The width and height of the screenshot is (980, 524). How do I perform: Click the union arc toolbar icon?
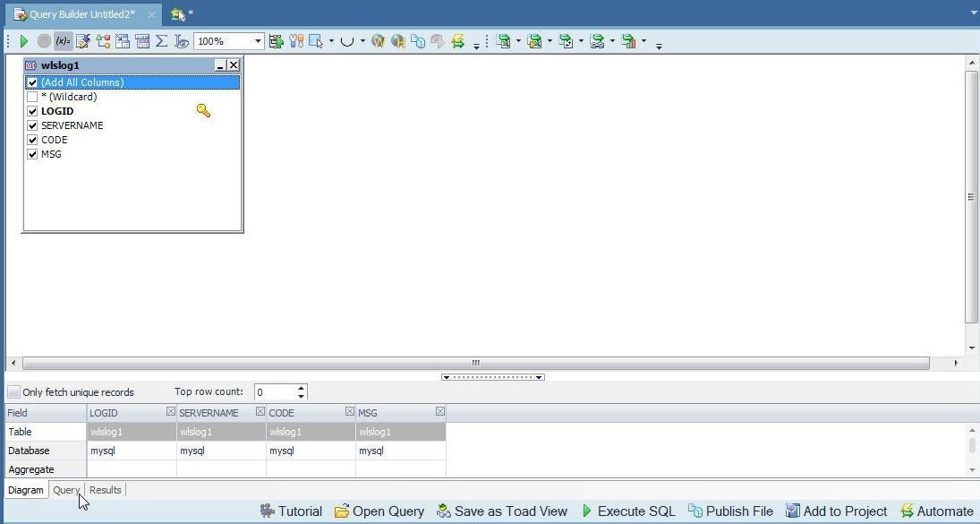point(347,41)
